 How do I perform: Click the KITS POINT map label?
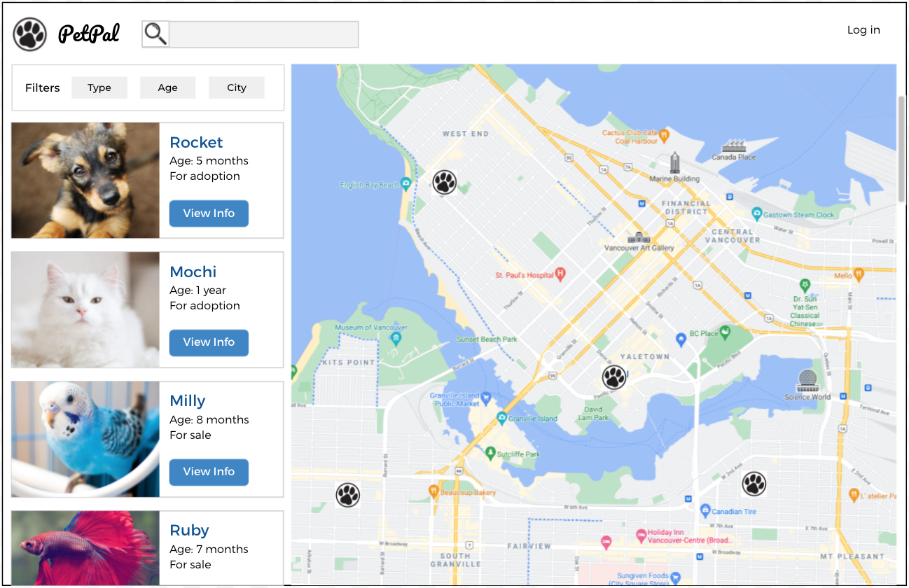[349, 362]
